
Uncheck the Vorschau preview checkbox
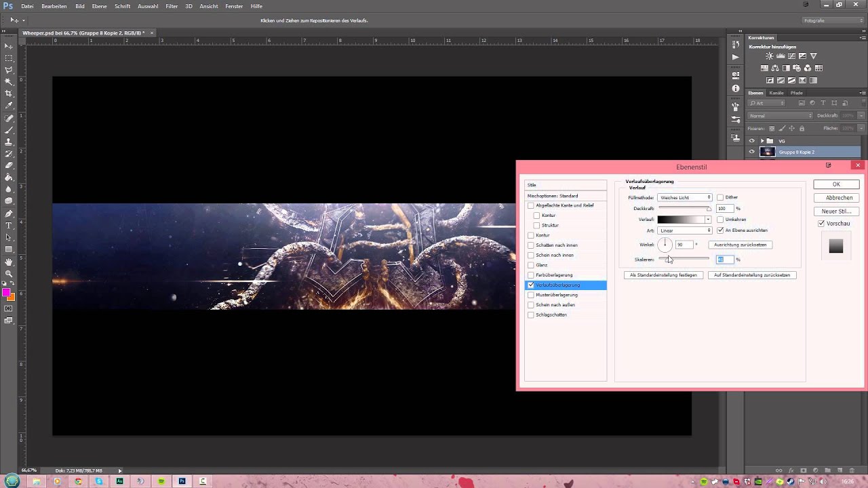(x=821, y=224)
